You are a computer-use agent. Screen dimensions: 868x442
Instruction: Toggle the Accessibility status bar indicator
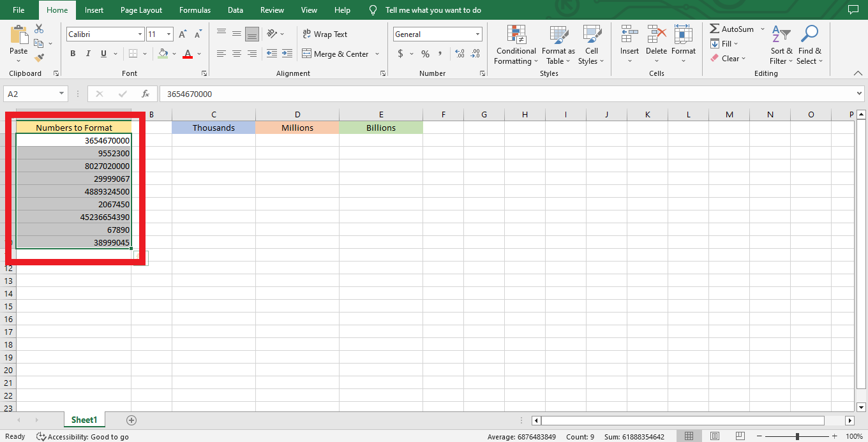[x=83, y=437]
